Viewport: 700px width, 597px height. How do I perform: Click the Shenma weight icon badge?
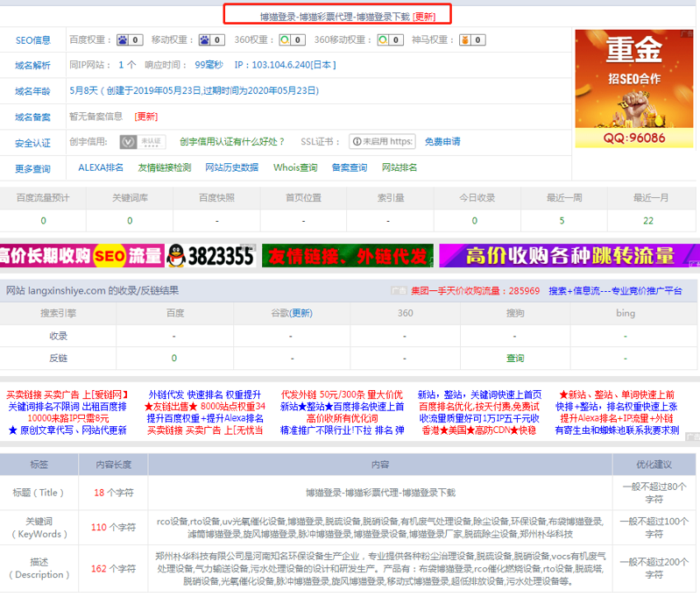click(472, 39)
